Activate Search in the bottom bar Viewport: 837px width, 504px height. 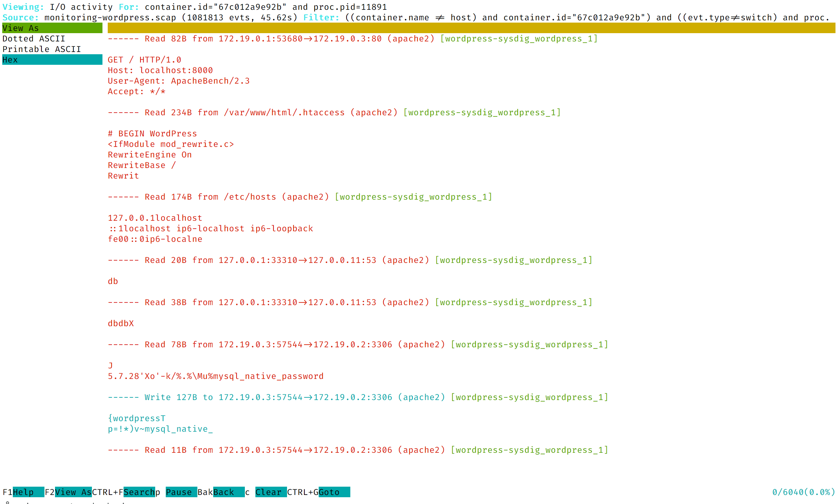[x=139, y=492]
